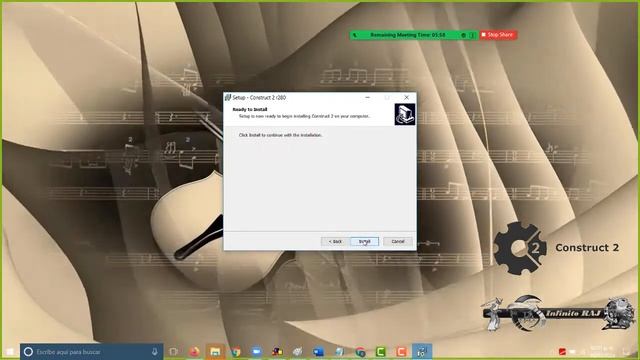Click the Cortana circle icon
The width and height of the screenshot is (640, 360).
pyautogui.click(x=28, y=351)
